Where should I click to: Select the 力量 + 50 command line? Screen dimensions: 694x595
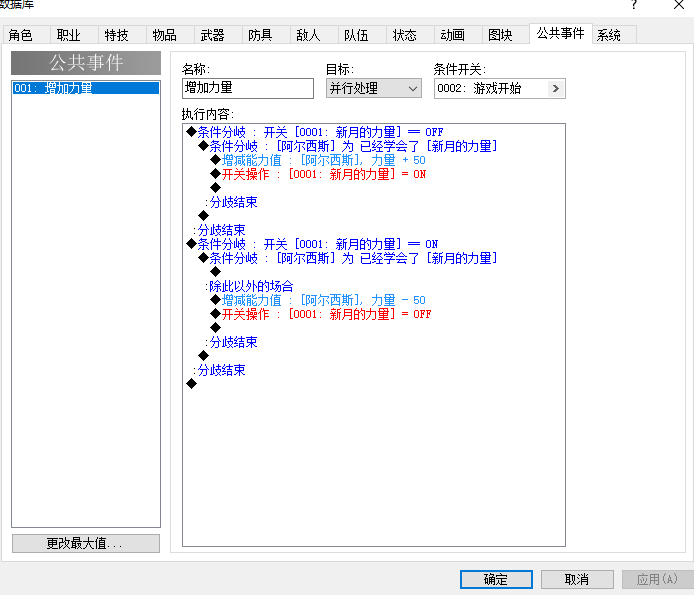318,160
